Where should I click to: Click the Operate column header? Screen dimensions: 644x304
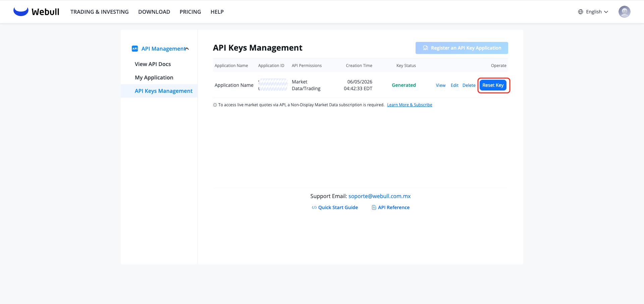click(499, 66)
